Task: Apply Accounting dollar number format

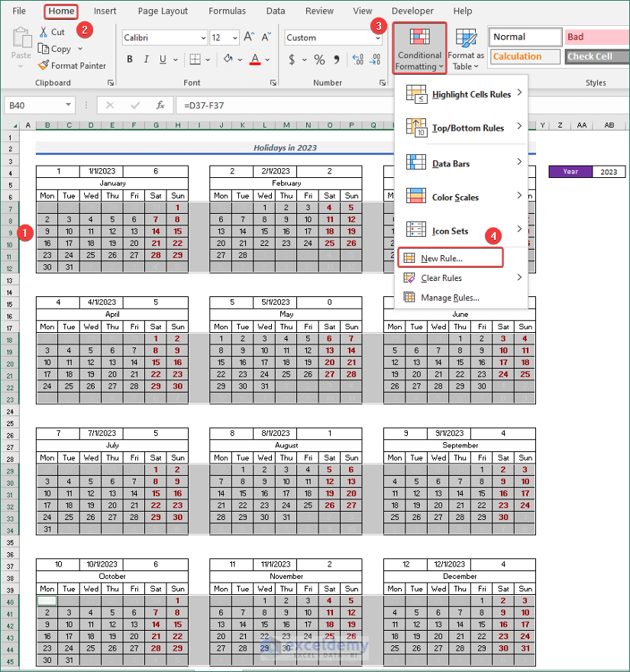Action: [292, 59]
